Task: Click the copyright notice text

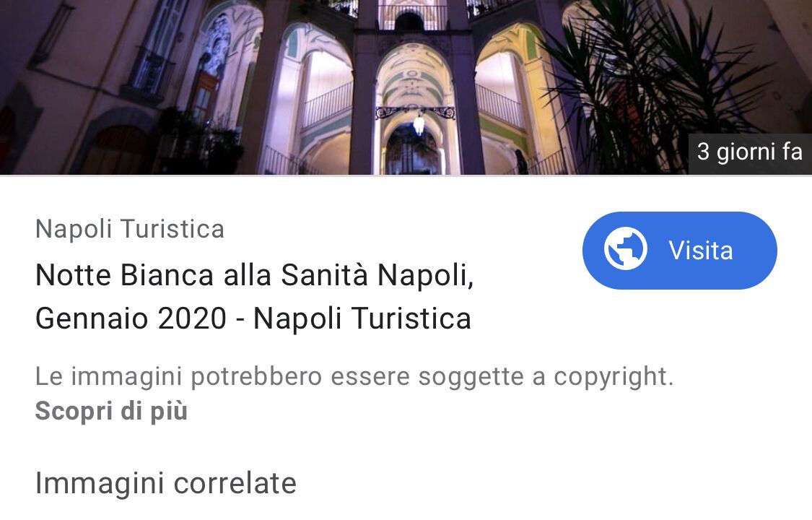Action: point(354,376)
